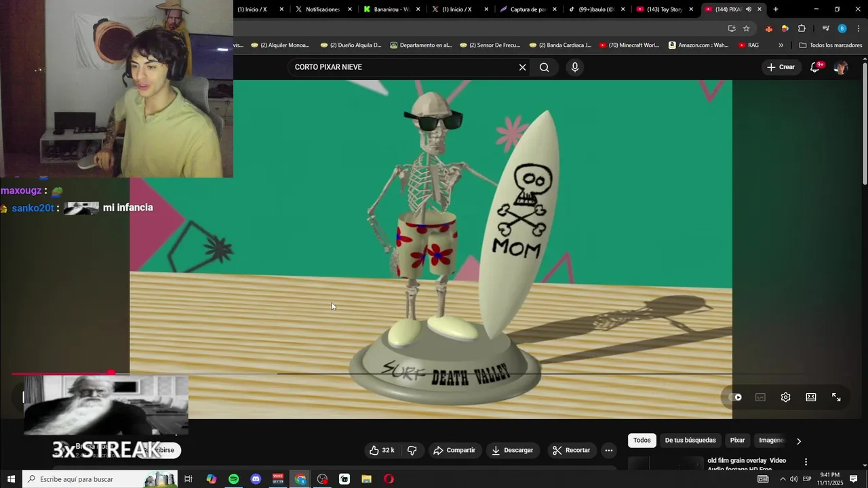Mute the (144) PIXAR tab via speaker icon
The width and height of the screenshot is (868, 488).
pos(749,9)
